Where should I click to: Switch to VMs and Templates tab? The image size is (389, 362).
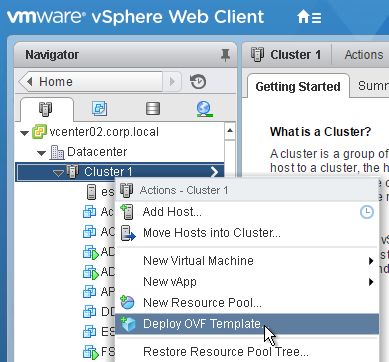coord(99,108)
